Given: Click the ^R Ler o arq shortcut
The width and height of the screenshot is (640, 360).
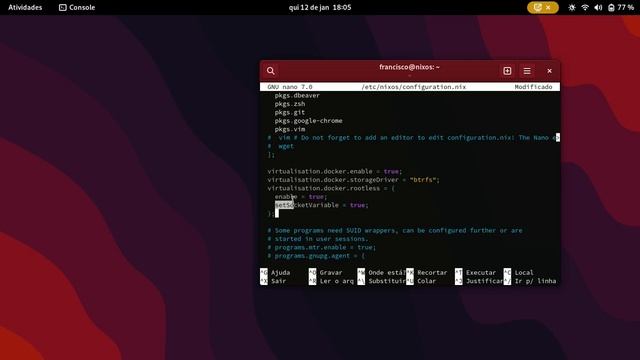Looking at the screenshot, I should click(x=331, y=281).
